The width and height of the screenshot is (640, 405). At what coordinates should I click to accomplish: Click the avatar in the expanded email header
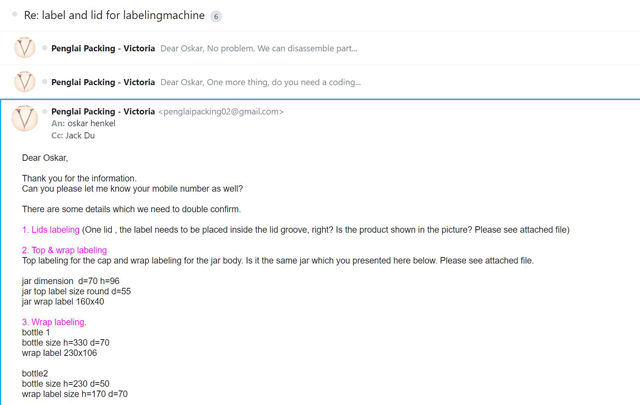coord(24,118)
